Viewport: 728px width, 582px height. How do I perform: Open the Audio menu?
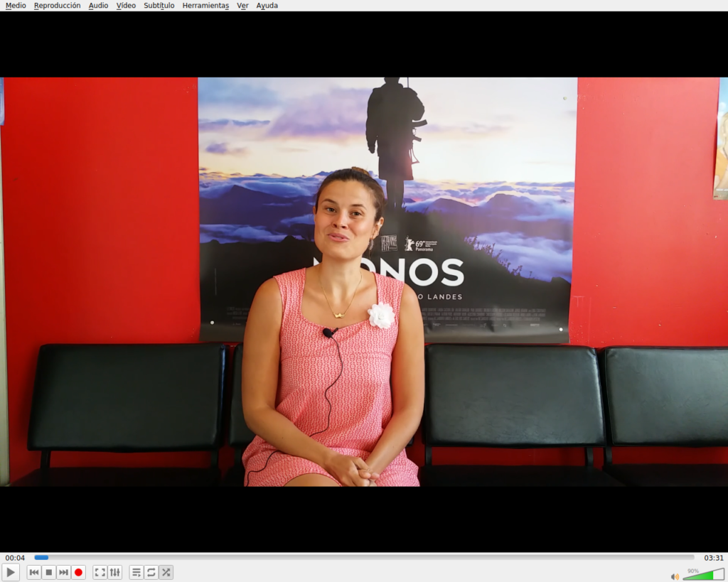98,6
